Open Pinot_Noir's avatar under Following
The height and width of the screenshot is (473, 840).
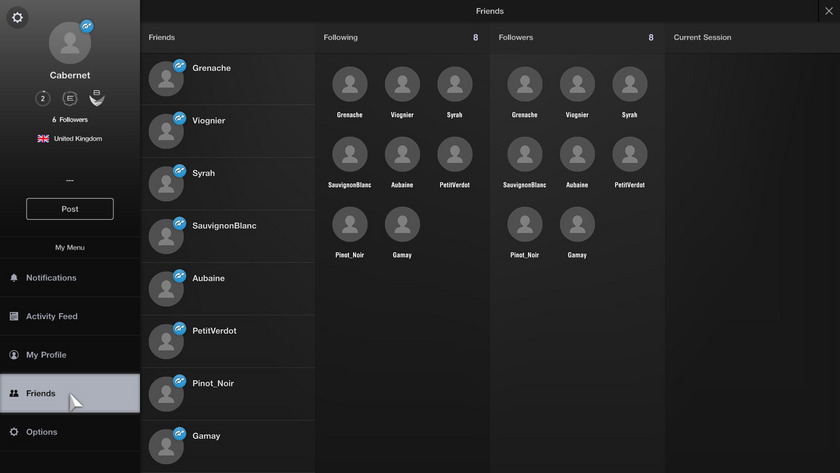pyautogui.click(x=350, y=225)
